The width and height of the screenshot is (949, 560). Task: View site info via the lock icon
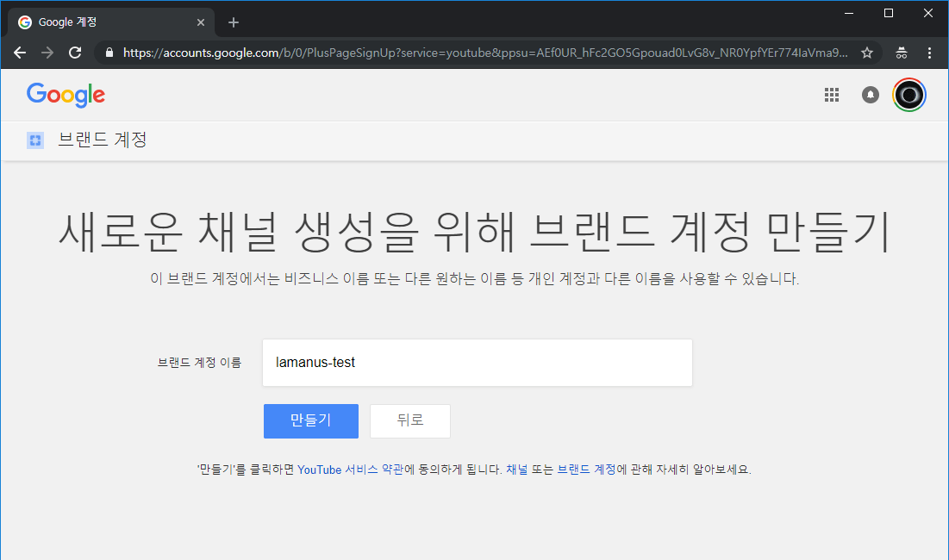(109, 53)
